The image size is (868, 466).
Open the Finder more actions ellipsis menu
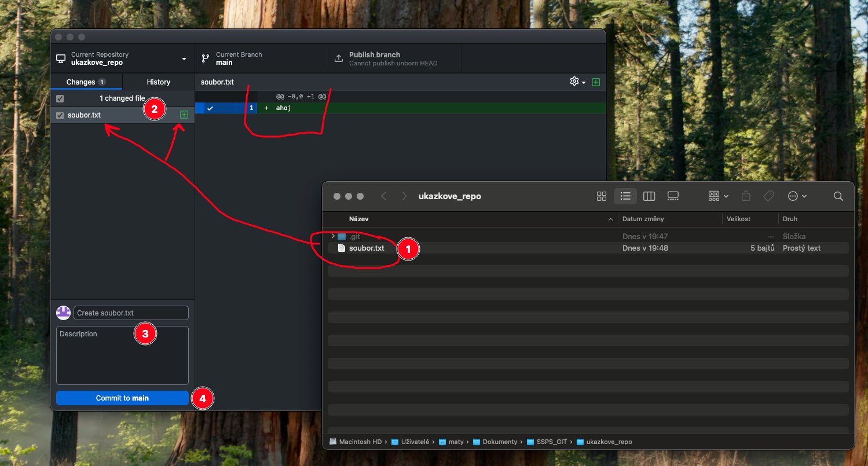(x=792, y=196)
